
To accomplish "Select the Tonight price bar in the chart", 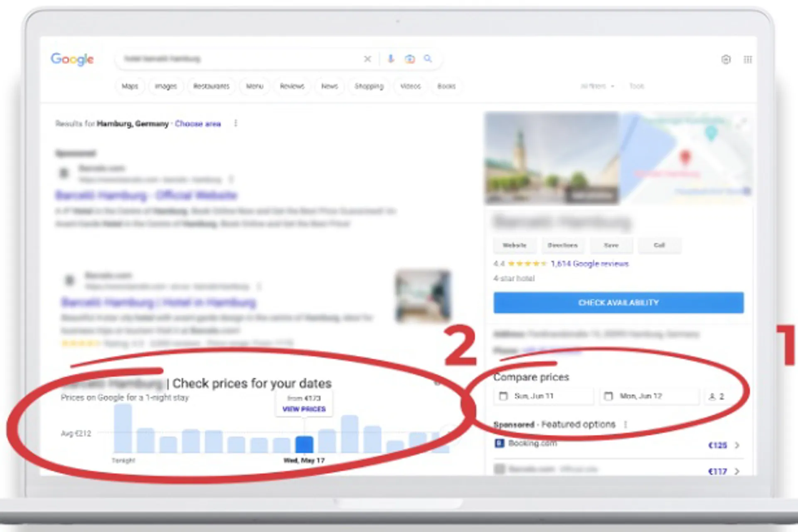I will coord(123,429).
